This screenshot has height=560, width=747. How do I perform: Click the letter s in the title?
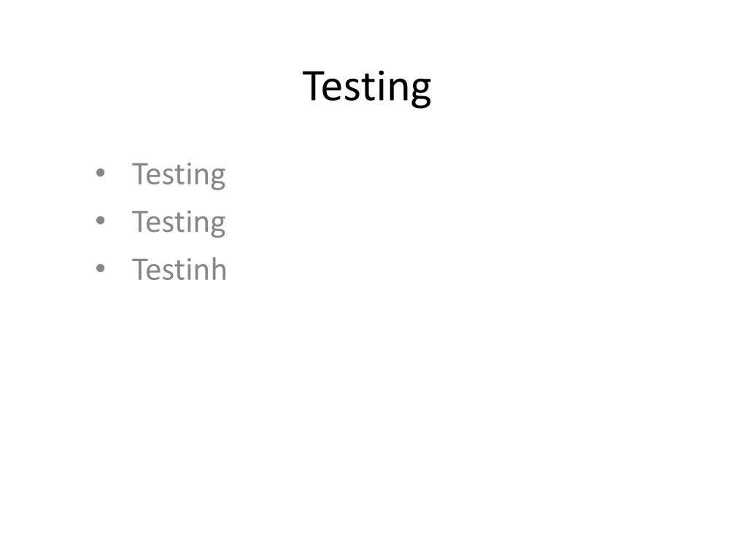tap(351, 90)
